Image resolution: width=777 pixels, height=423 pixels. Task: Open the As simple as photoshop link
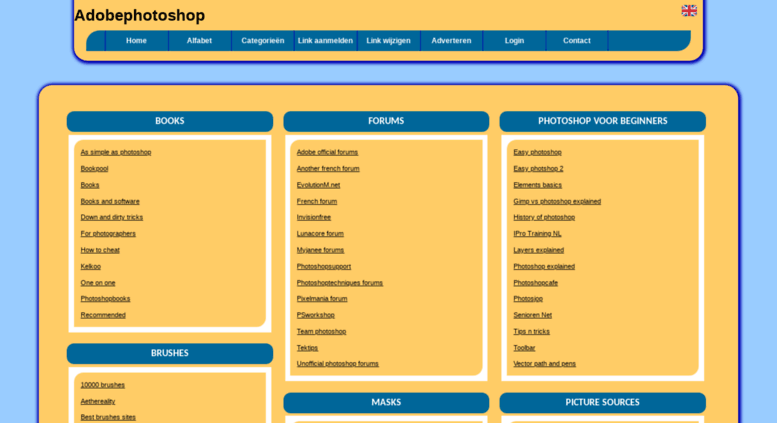tap(116, 153)
